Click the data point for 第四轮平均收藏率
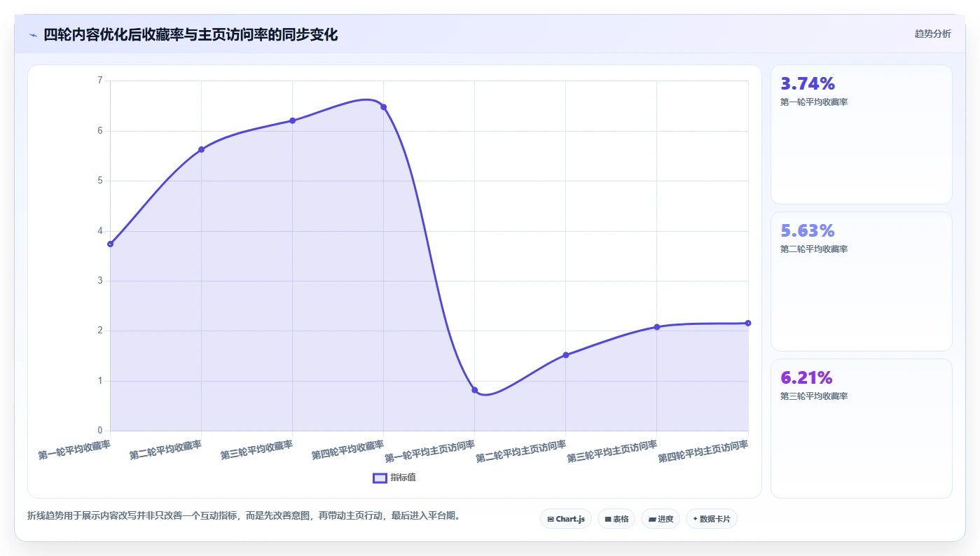 point(383,107)
